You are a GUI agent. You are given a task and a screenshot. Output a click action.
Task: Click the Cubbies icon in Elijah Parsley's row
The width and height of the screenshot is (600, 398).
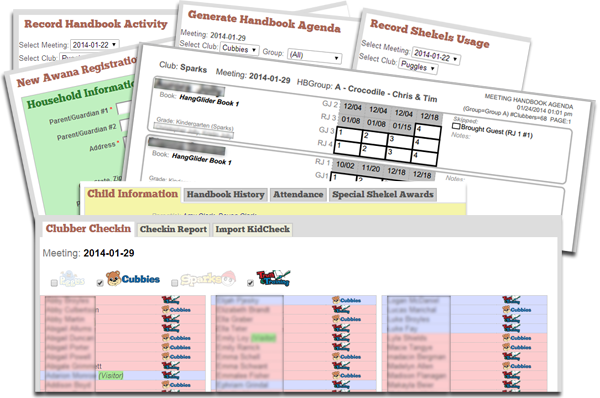coord(346,300)
